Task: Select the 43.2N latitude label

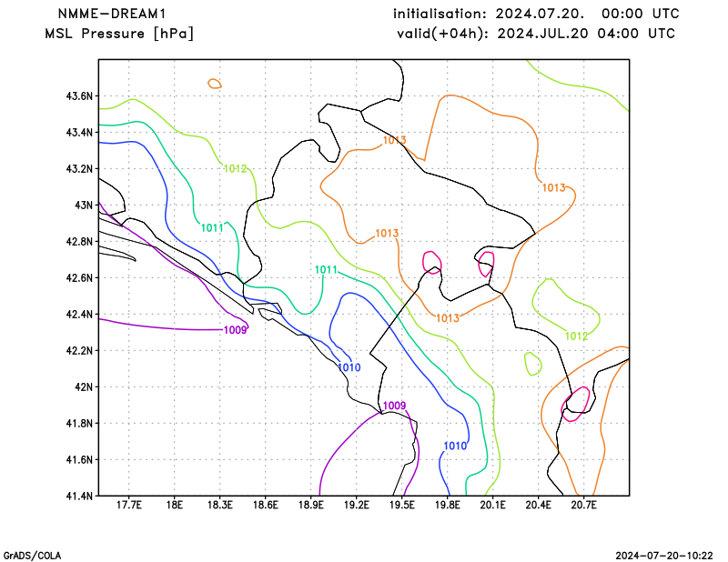Action: [x=80, y=168]
